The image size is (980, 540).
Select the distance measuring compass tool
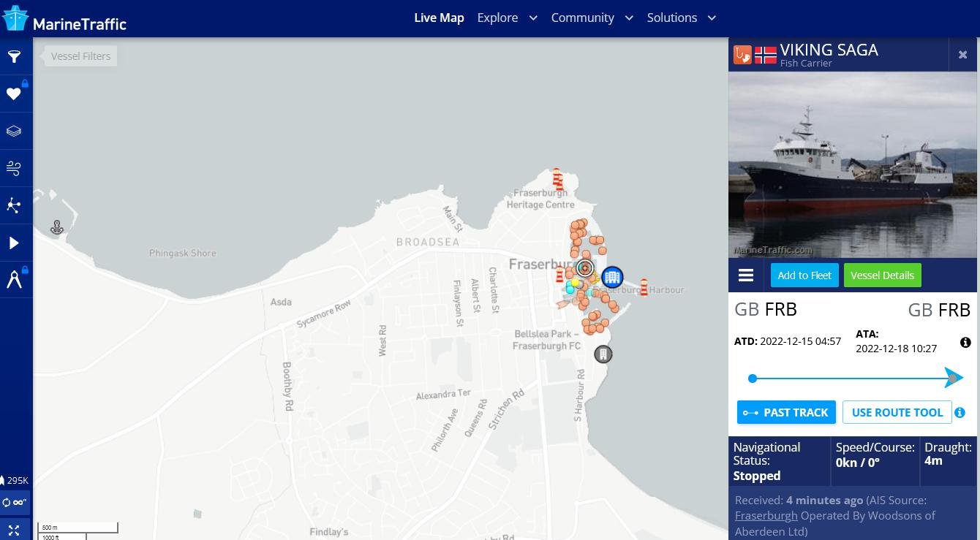[14, 280]
